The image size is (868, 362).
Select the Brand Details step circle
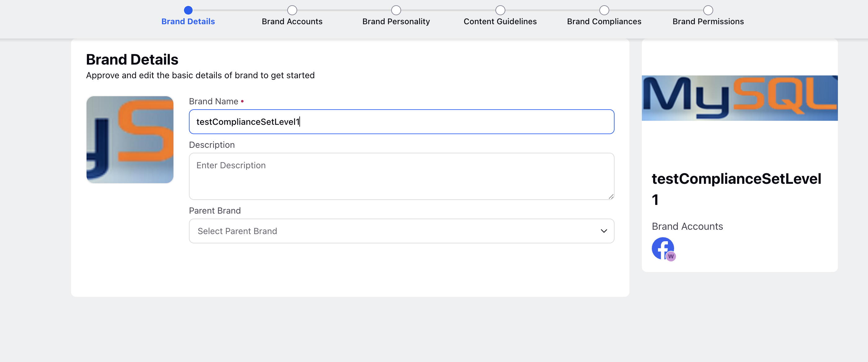tap(188, 10)
